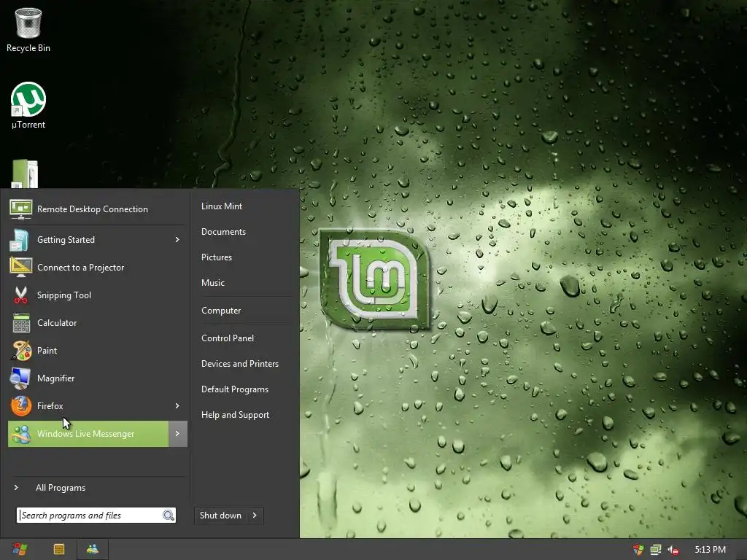The height and width of the screenshot is (560, 747).
Task: Click the network tray icon
Action: tap(656, 550)
